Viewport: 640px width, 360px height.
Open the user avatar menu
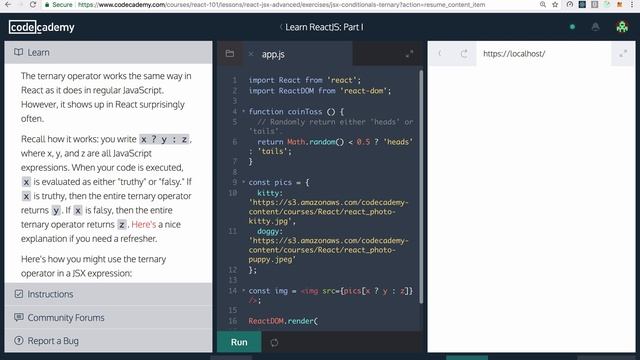click(622, 27)
